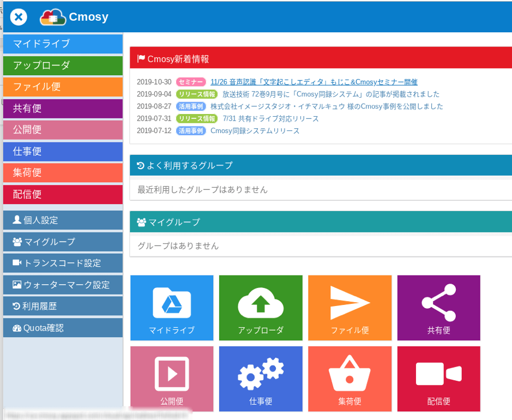Image resolution: width=512 pixels, height=420 pixels.
Task: Click 活用事例 badge dated 2019-08-27
Action: 191,106
